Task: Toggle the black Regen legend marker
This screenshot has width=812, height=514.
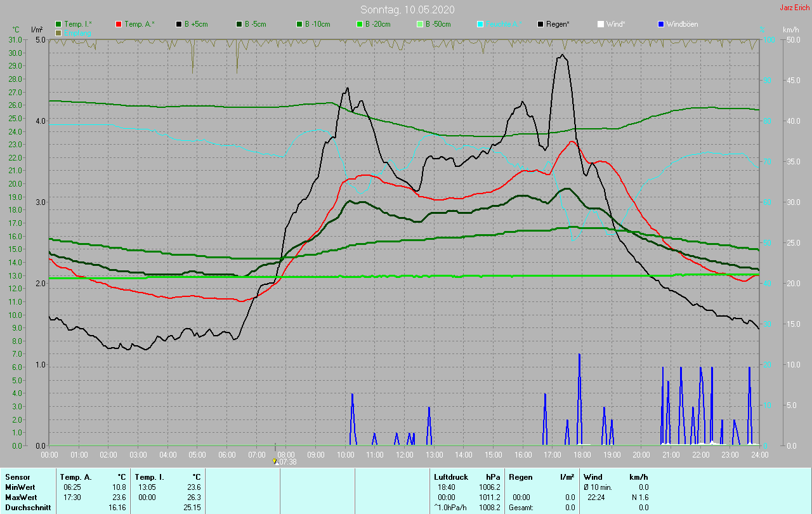Action: (x=540, y=24)
